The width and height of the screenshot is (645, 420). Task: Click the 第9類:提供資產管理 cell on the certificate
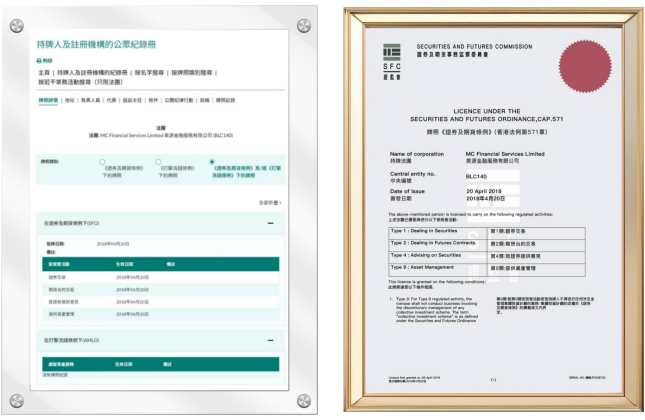tap(536, 269)
